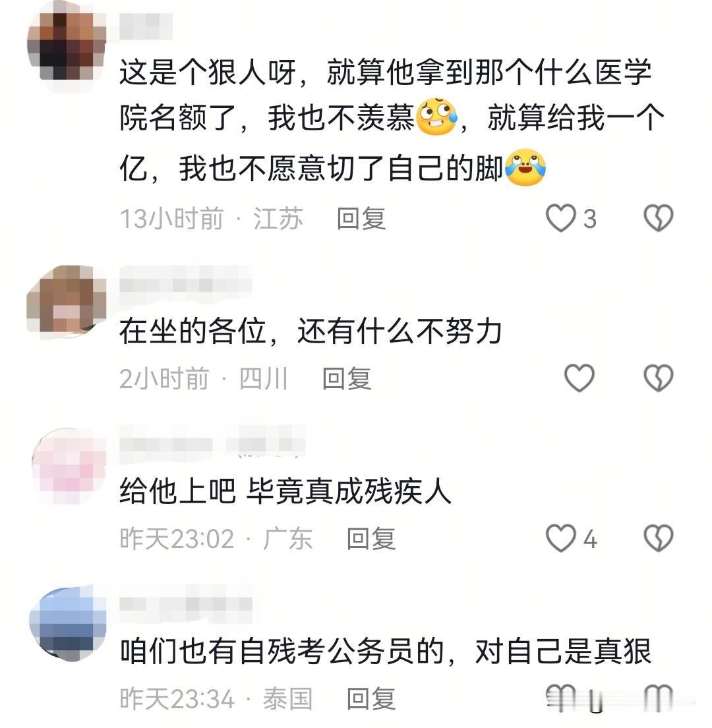This screenshot has width=712, height=728.
Task: Tap broken heart on the Sichuan comment
Action: [x=658, y=378]
